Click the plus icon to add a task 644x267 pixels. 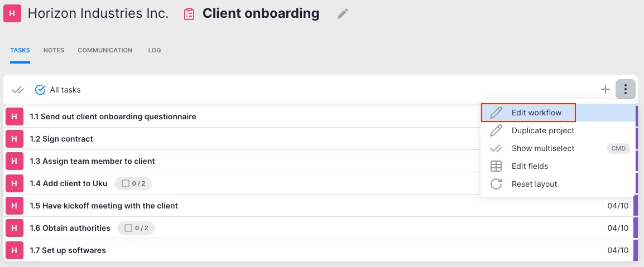(x=605, y=89)
